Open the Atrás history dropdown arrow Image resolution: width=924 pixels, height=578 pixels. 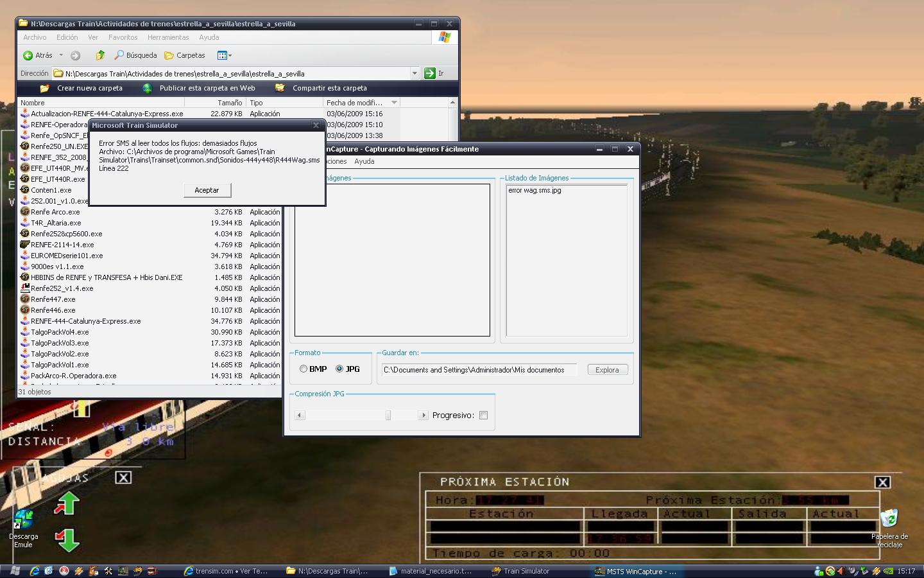pyautogui.click(x=61, y=55)
